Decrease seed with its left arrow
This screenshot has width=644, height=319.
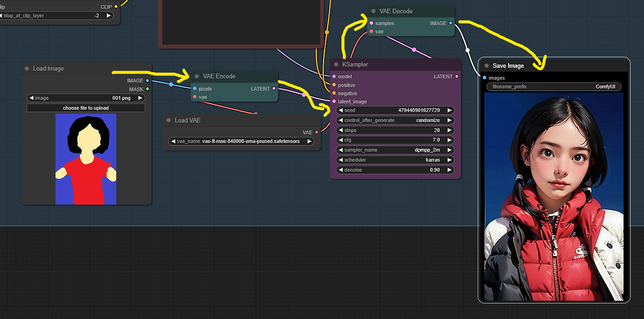tap(341, 110)
